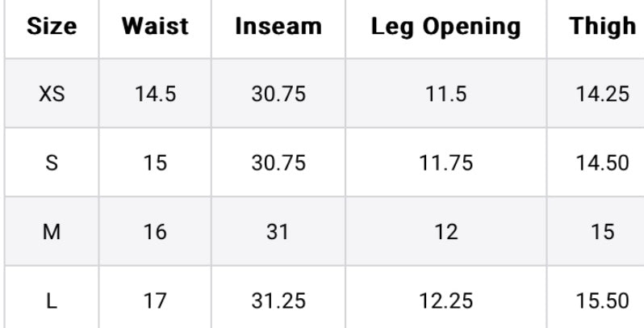Click leg opening value 12.25

coord(445,301)
